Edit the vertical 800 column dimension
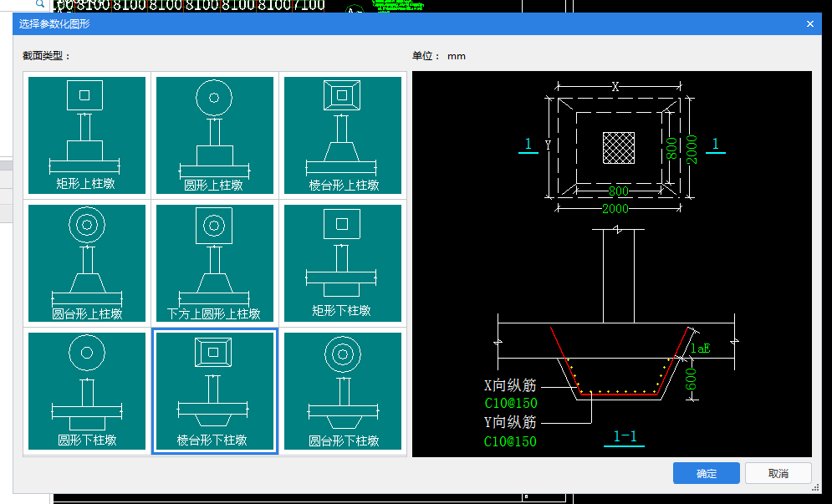Viewport: 832px width, 504px height. point(670,148)
